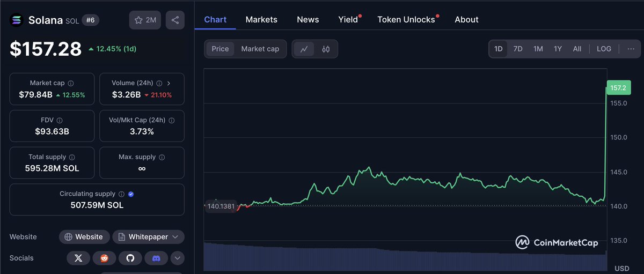
Task: Click the 157.2 current price label
Action: [x=618, y=87]
